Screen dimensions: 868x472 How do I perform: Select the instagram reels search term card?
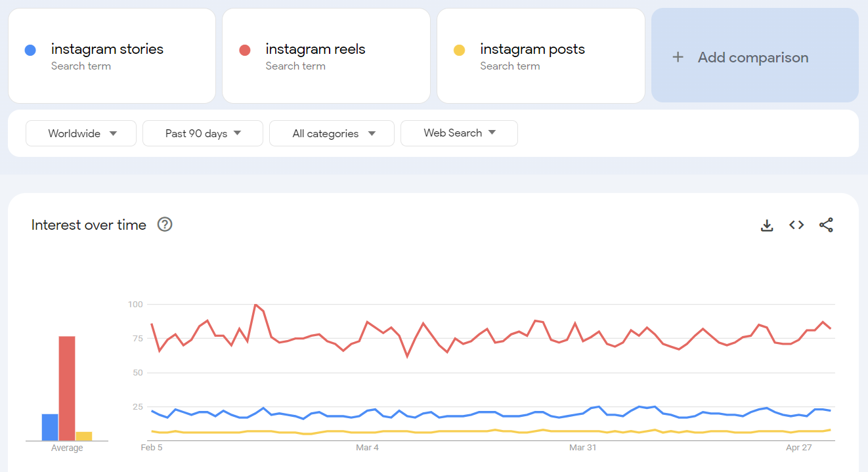(x=326, y=56)
